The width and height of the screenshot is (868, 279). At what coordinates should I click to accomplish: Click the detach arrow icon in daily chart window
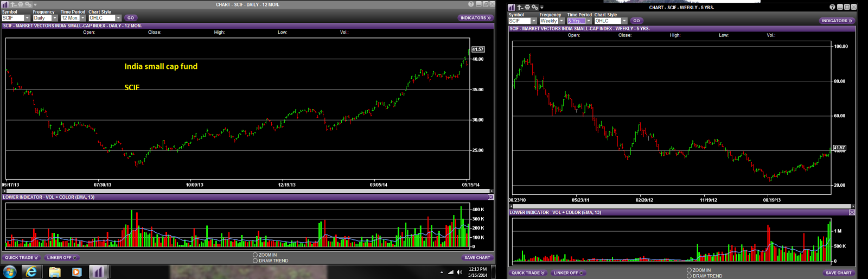click(x=13, y=4)
